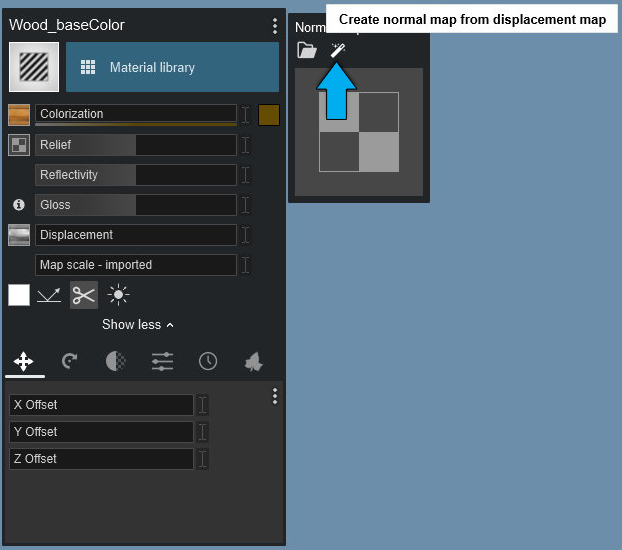Open the Material library

click(x=172, y=67)
